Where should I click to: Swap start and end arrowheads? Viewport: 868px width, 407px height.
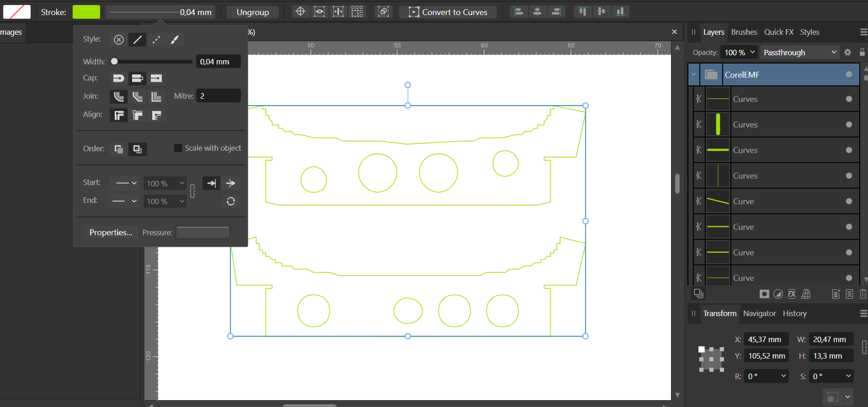pos(231,201)
